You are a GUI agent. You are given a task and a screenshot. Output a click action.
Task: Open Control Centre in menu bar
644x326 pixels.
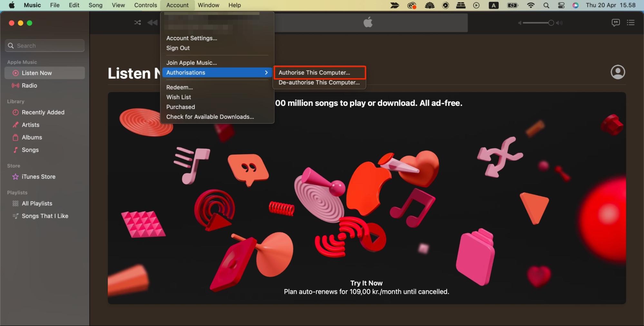[561, 5]
